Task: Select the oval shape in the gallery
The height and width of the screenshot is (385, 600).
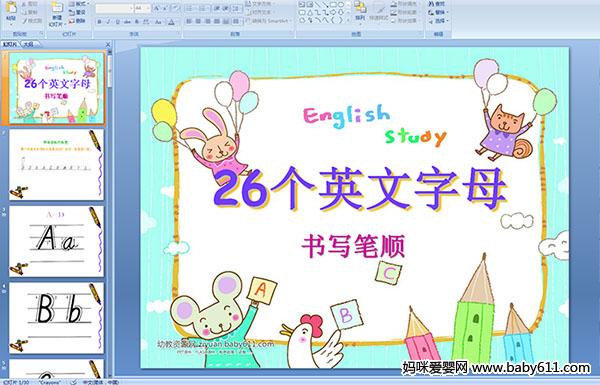Action: tap(340, 5)
